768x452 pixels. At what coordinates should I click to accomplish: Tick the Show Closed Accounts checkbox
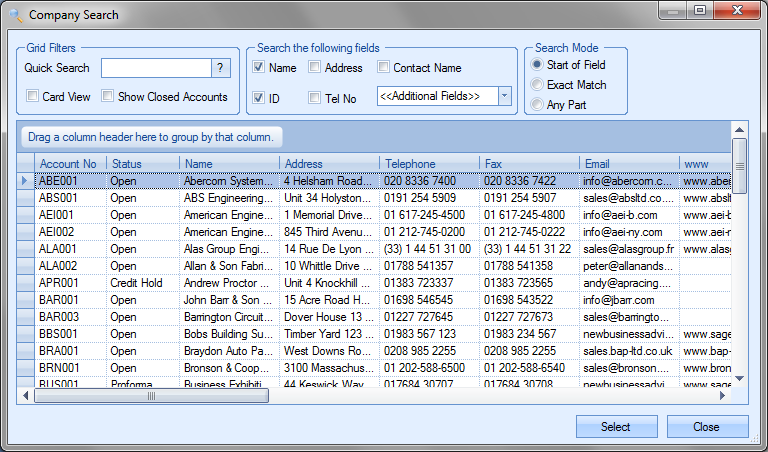(x=107, y=97)
